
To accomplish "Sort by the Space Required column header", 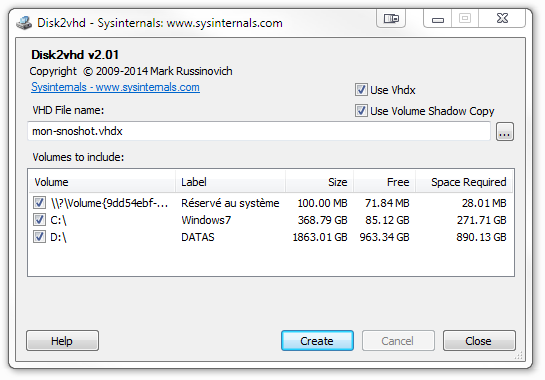I will point(464,182).
